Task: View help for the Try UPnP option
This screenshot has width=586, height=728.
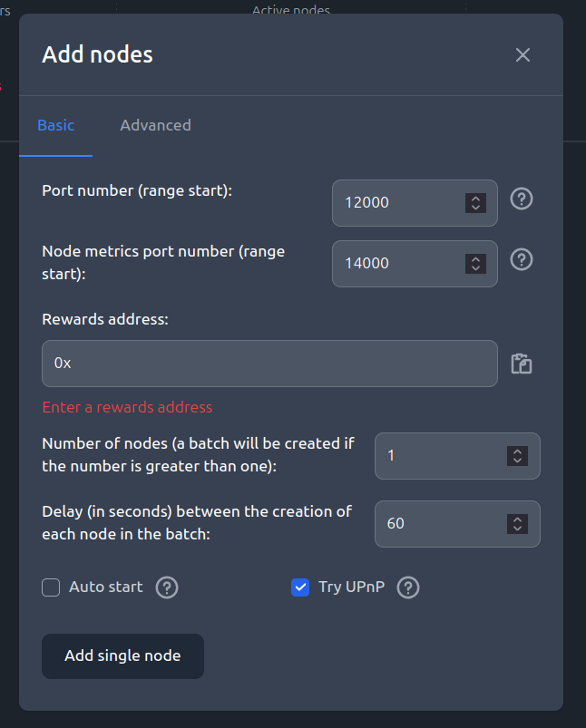Action: [407, 587]
